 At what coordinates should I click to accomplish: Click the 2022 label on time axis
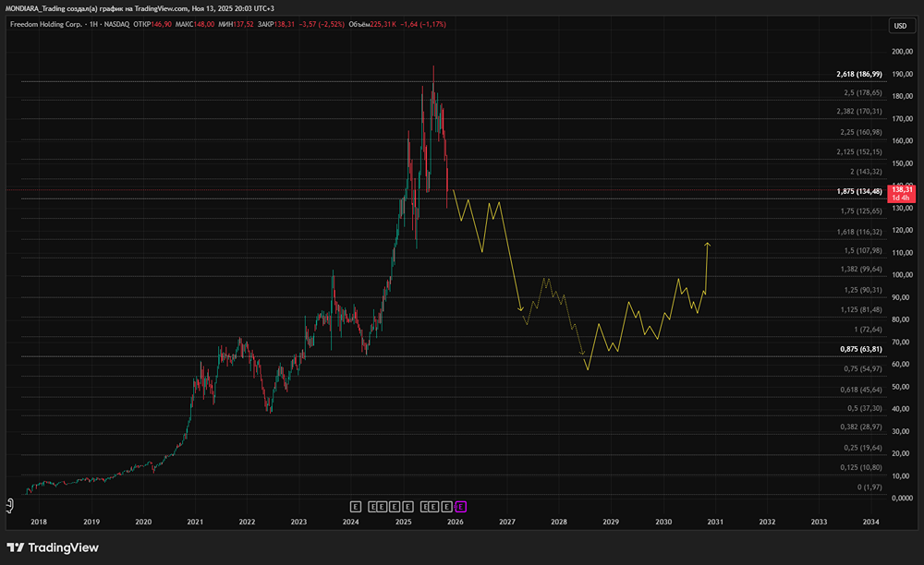247,522
